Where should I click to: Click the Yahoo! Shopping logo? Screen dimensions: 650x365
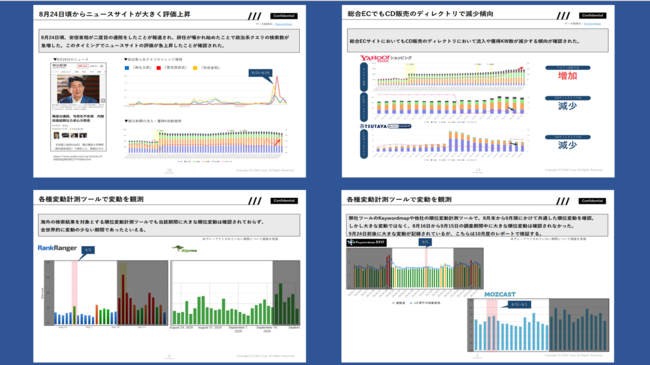[386, 58]
